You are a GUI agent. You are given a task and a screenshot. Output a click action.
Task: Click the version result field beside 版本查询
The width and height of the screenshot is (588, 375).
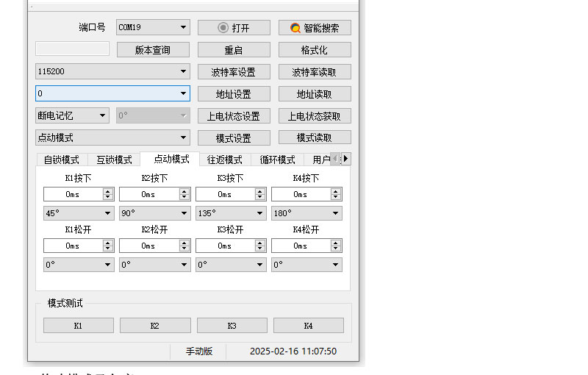[72, 49]
